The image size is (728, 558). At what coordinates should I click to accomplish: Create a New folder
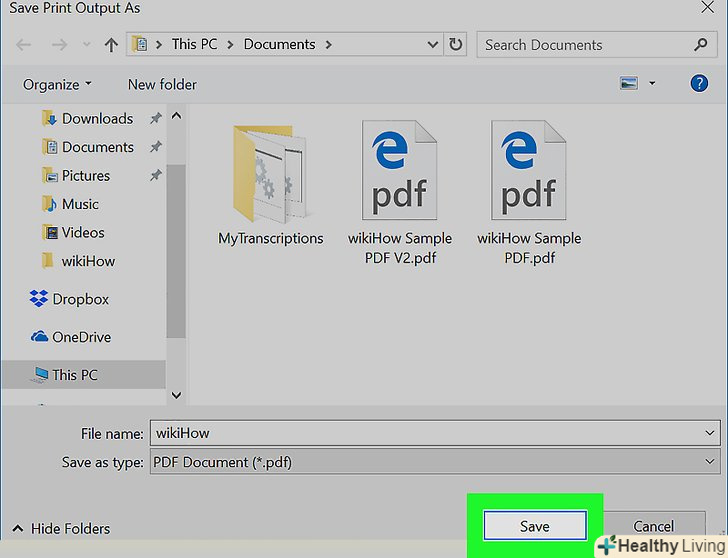pyautogui.click(x=162, y=84)
